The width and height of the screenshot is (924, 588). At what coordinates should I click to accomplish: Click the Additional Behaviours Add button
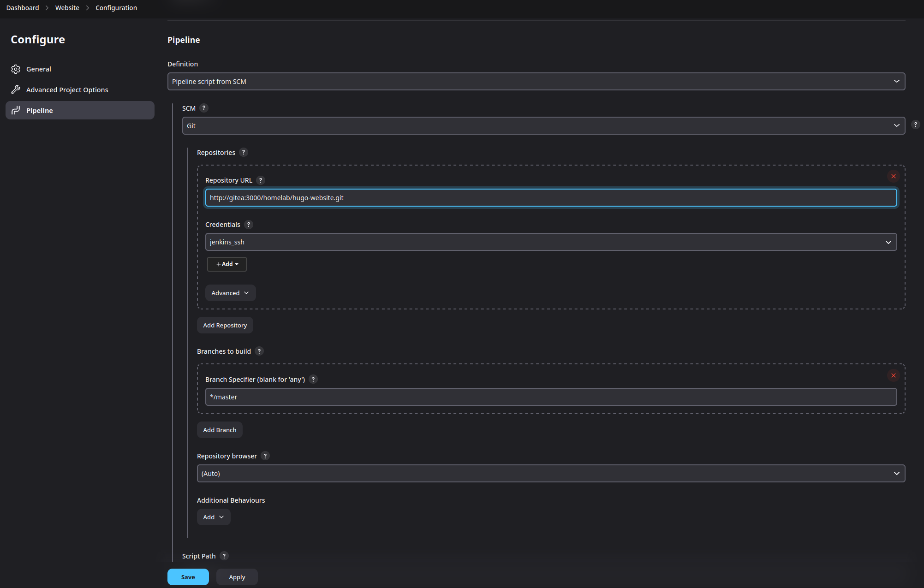pos(212,517)
